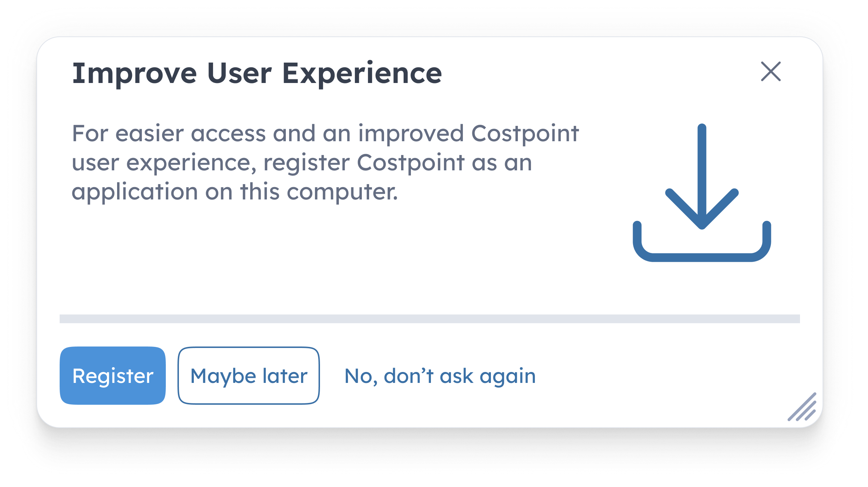
Task: Choose Maybe later to postpone registration
Action: [249, 376]
